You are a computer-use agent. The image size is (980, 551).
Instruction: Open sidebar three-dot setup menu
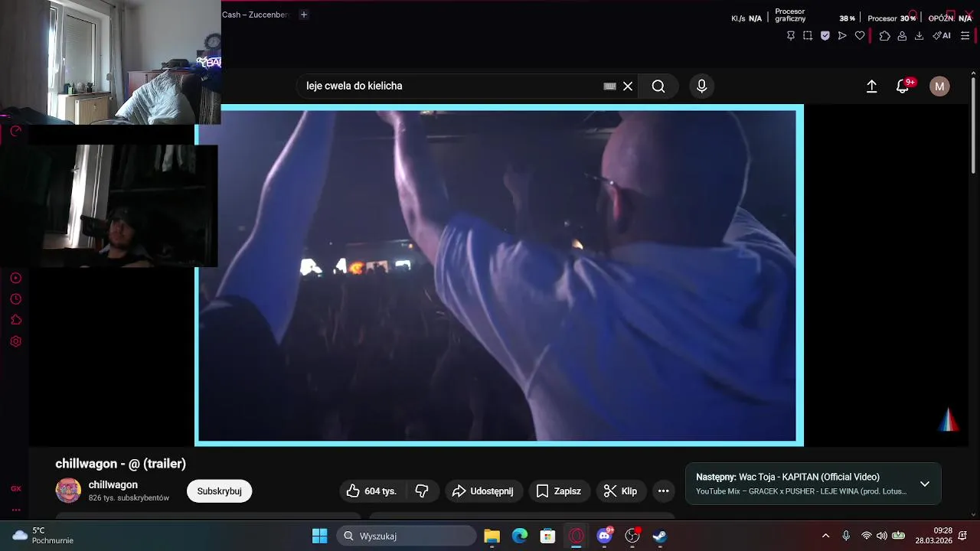[x=15, y=510]
